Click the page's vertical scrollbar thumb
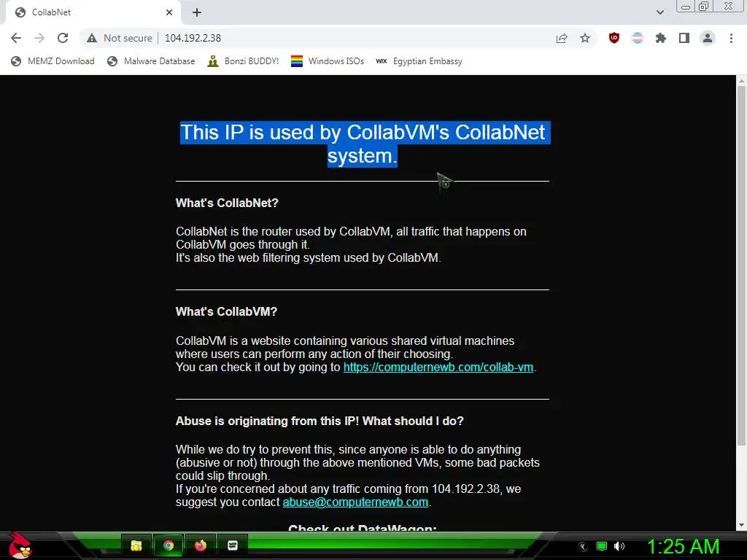 (741, 267)
